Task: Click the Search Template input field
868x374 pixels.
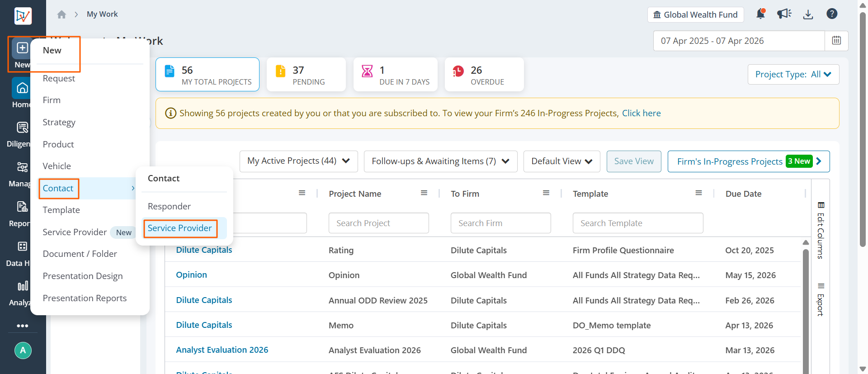Action: click(x=637, y=223)
